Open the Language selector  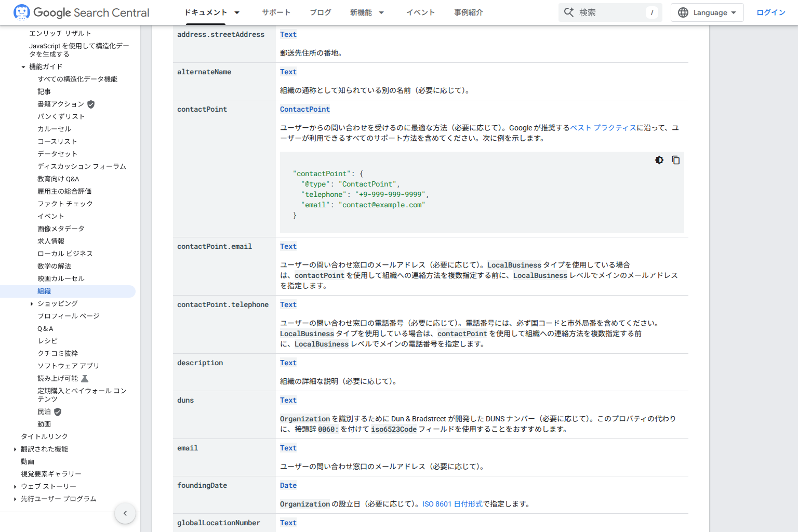coord(707,12)
